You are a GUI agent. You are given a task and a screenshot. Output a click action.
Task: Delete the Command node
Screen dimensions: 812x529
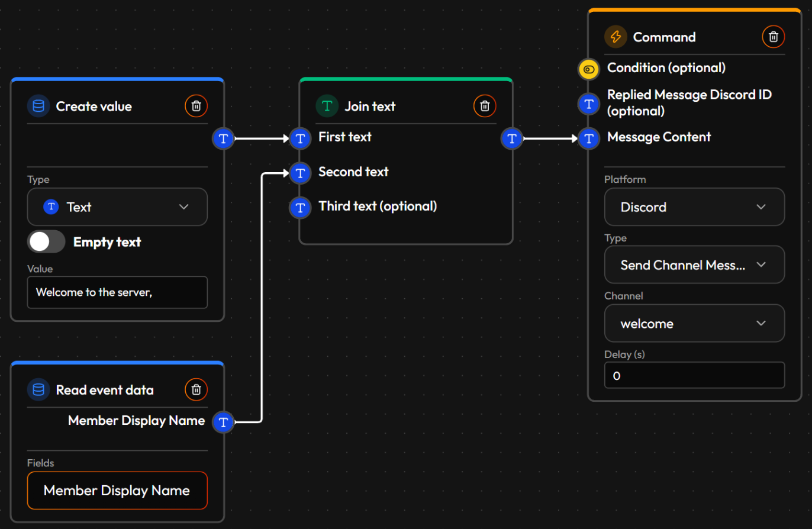[773, 37]
